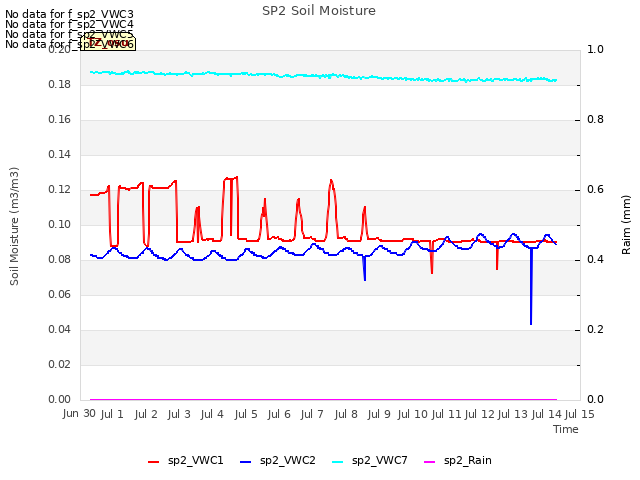Click the 0.14 left axis tick label
Viewport: 640px width, 480px height.
[60, 155]
